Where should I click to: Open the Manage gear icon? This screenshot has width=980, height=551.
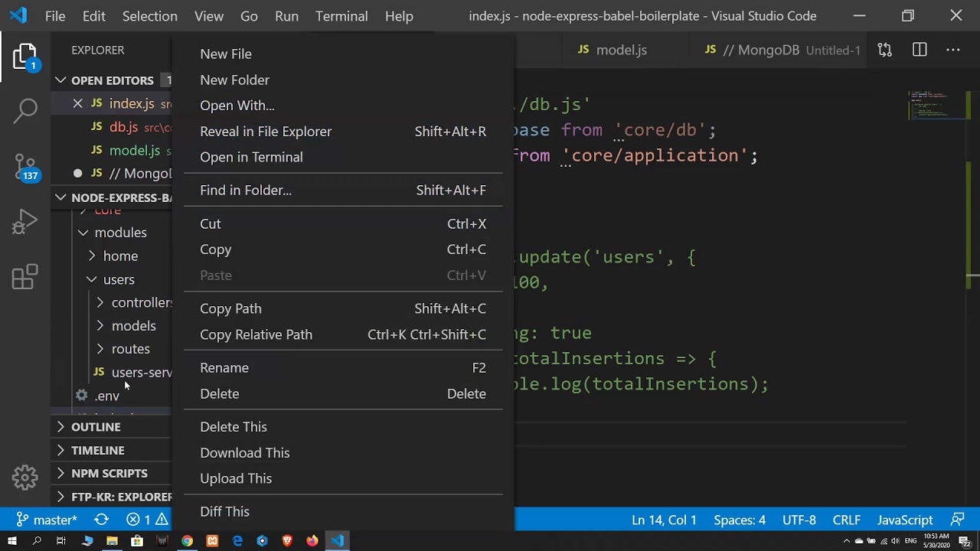coord(25,478)
